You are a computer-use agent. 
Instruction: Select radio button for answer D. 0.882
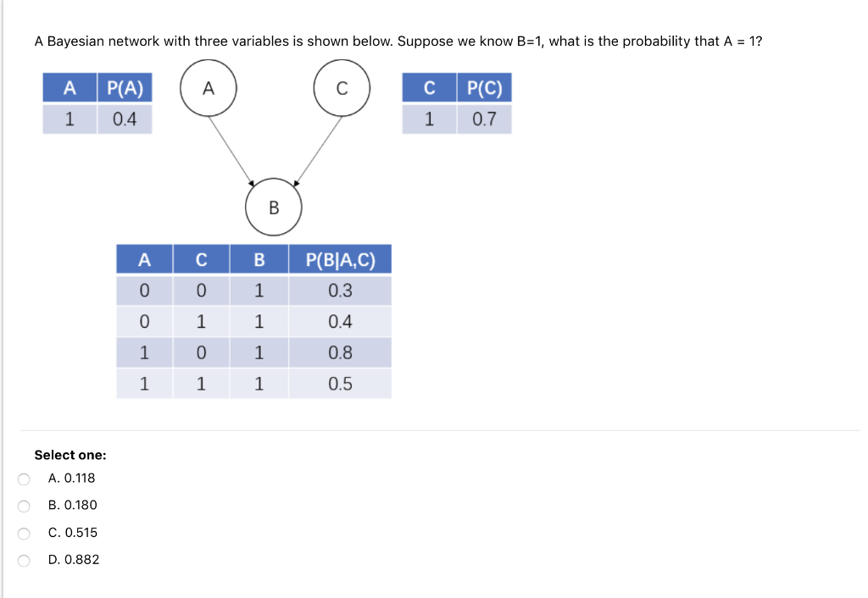click(x=25, y=560)
